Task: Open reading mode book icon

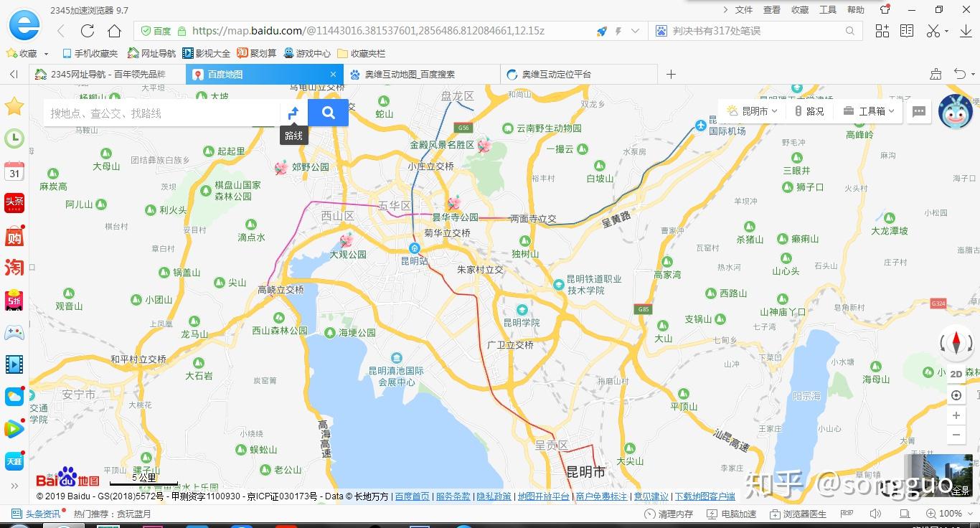Action: click(x=908, y=31)
